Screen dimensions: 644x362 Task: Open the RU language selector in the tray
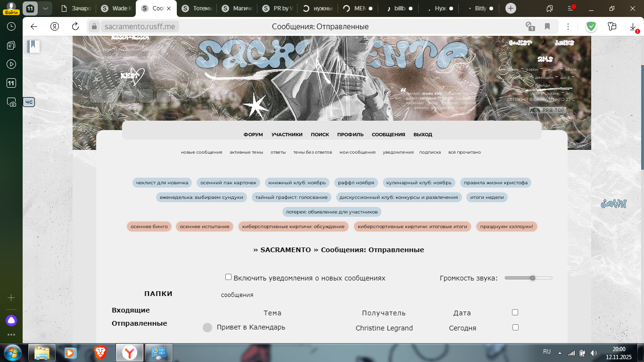547,352
